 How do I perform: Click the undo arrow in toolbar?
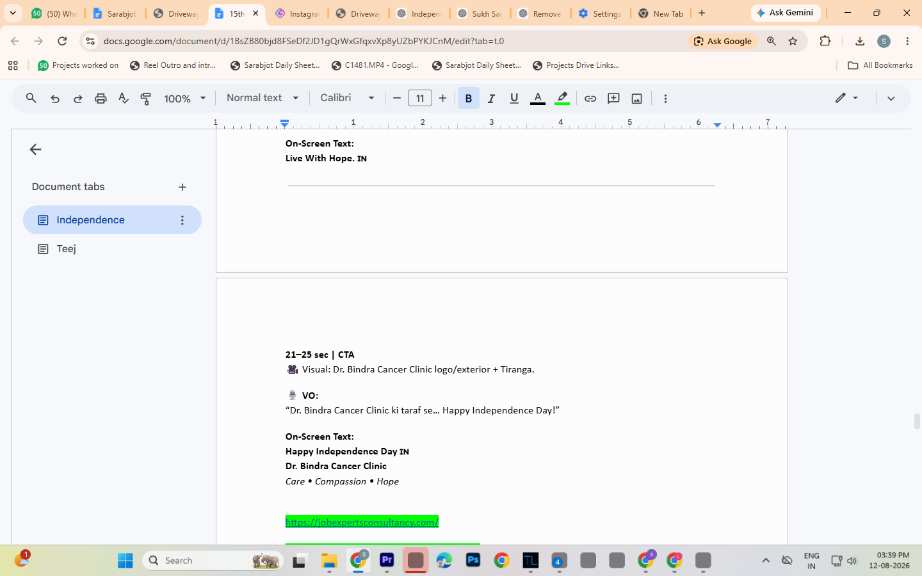tap(55, 99)
